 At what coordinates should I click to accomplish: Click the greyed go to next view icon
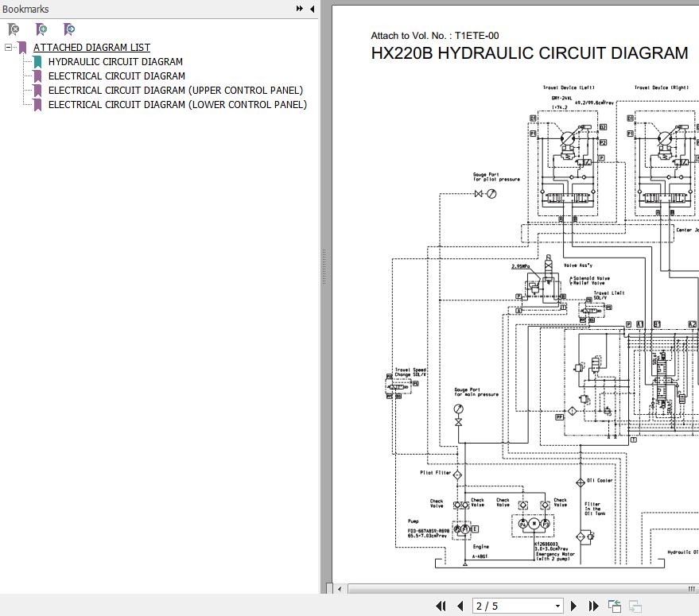[635, 606]
